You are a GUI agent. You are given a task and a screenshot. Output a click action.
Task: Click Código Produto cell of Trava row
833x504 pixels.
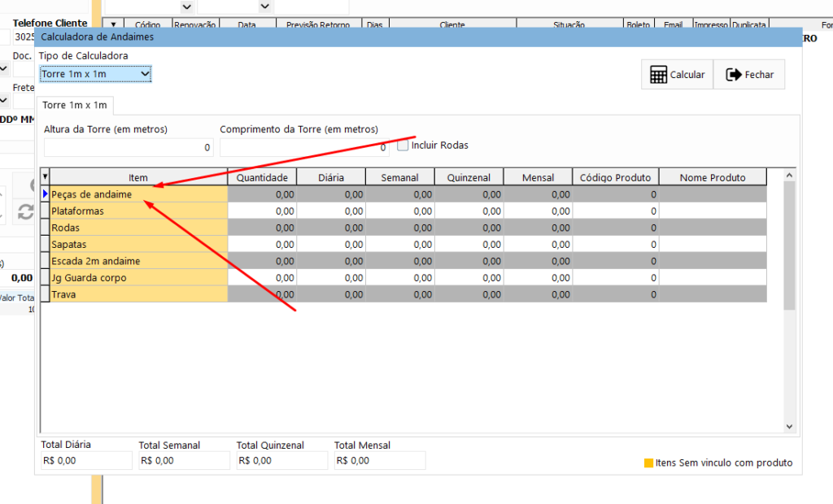[616, 294]
